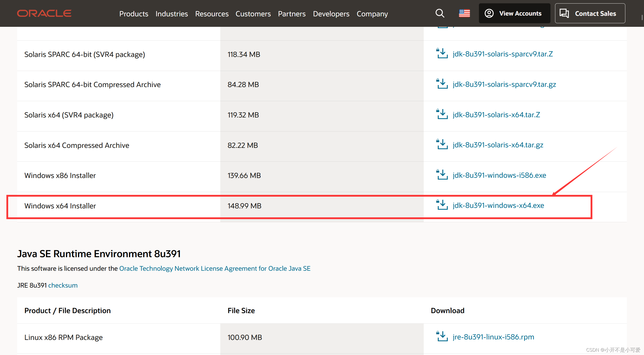Open the Industries menu

171,14
